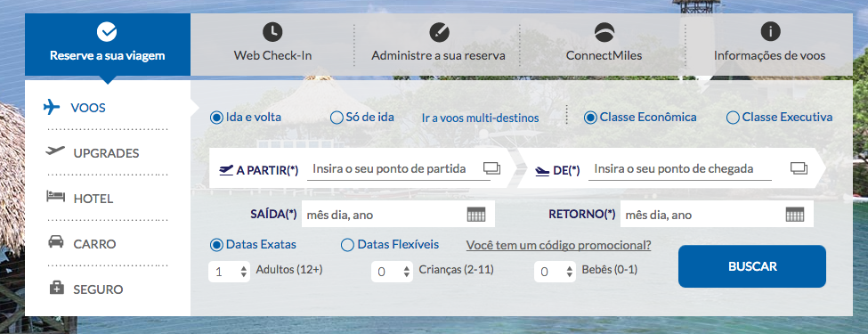Screen dimensions: 868x334
Task: Open the Adultos passenger count dropdown
Action: (229, 272)
